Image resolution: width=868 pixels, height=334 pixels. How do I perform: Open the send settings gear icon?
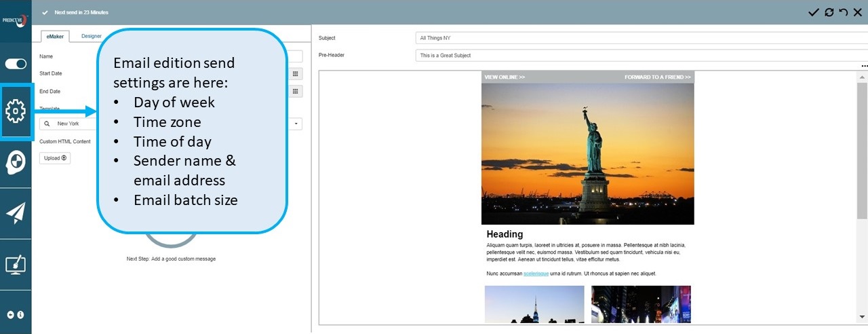[16, 110]
